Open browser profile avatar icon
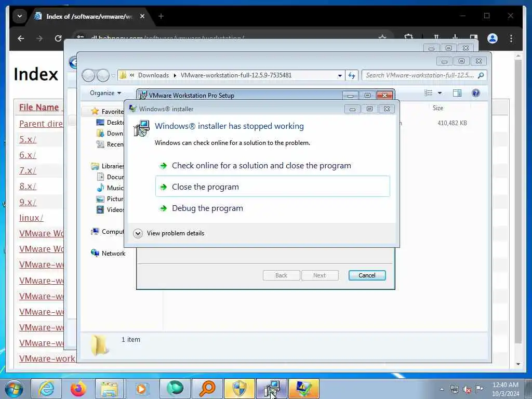 pos(493,38)
